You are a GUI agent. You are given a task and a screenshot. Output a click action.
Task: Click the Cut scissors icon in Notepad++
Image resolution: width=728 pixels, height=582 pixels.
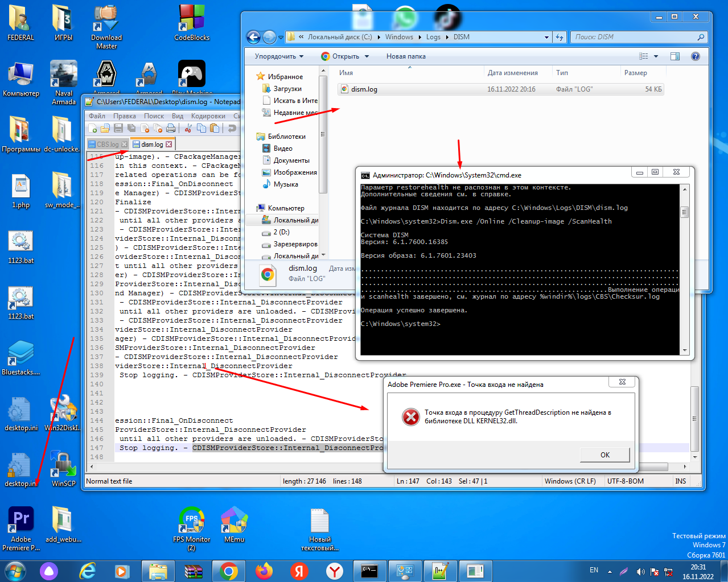[188, 129]
